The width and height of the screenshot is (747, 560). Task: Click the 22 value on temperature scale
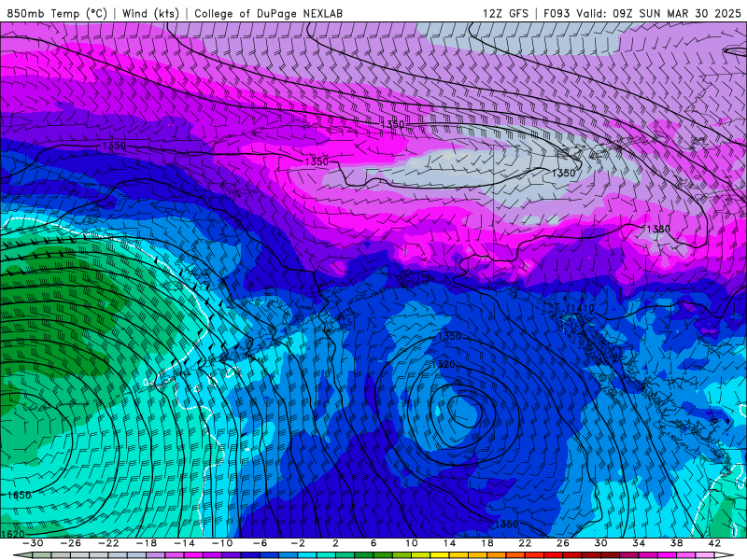point(525,543)
